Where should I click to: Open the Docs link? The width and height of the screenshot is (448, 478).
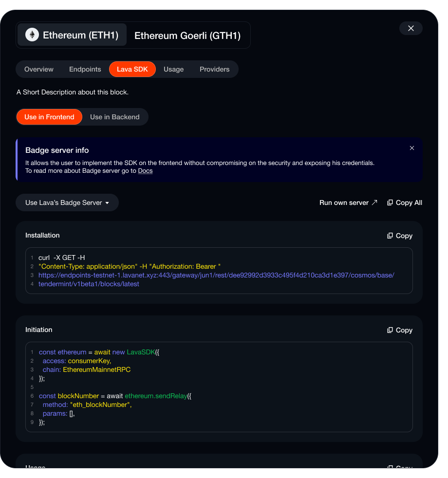[x=145, y=171]
